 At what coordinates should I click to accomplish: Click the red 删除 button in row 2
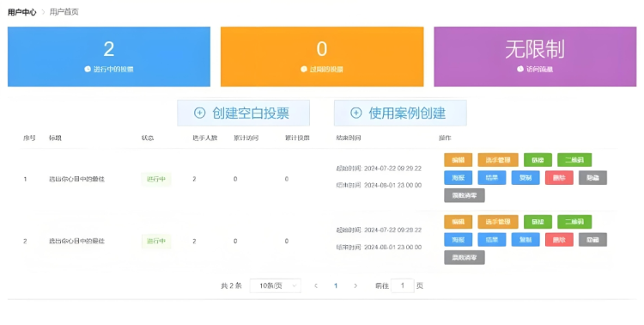(559, 239)
